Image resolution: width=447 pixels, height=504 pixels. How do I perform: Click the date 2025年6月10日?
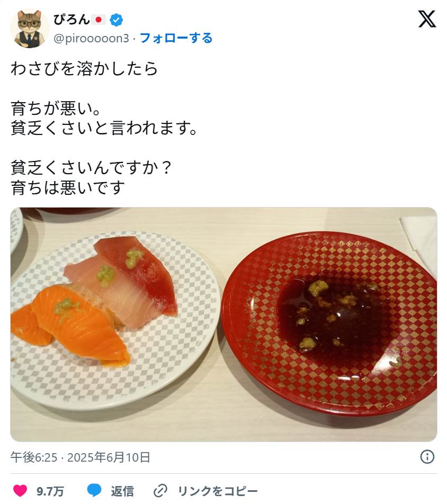pos(109,457)
